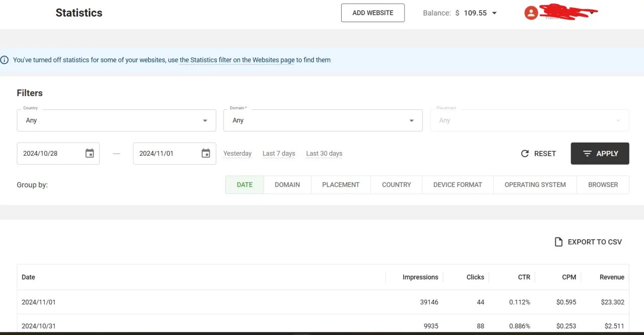Click the balance amount 109.55
This screenshot has width=644, height=335.
[x=475, y=13]
